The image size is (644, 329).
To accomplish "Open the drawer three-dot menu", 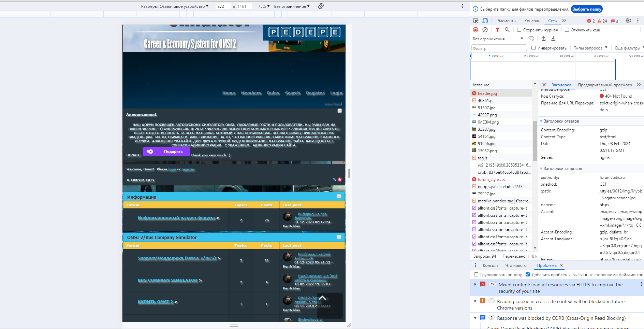I will (475, 265).
